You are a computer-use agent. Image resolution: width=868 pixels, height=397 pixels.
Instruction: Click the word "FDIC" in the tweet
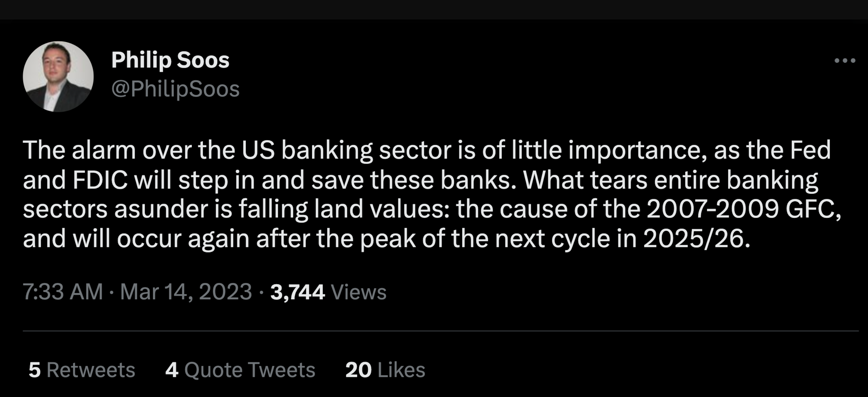100,180
